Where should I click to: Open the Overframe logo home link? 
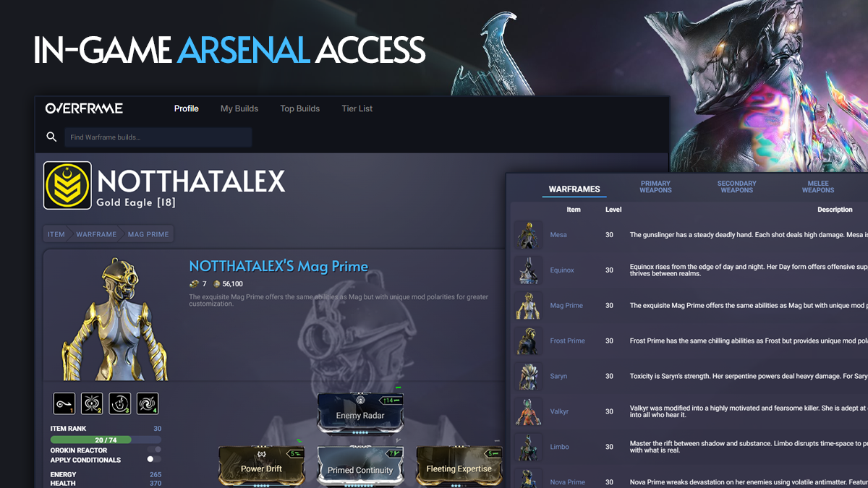click(84, 108)
